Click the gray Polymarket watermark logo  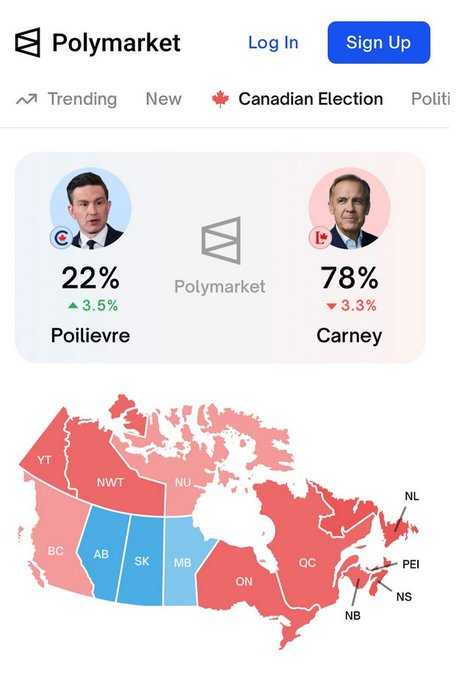221,240
